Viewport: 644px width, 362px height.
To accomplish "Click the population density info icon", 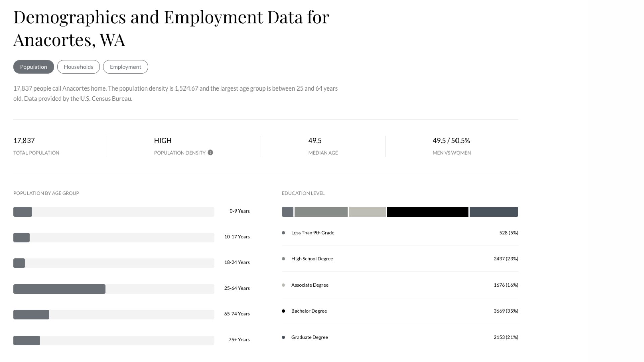I will tap(210, 153).
